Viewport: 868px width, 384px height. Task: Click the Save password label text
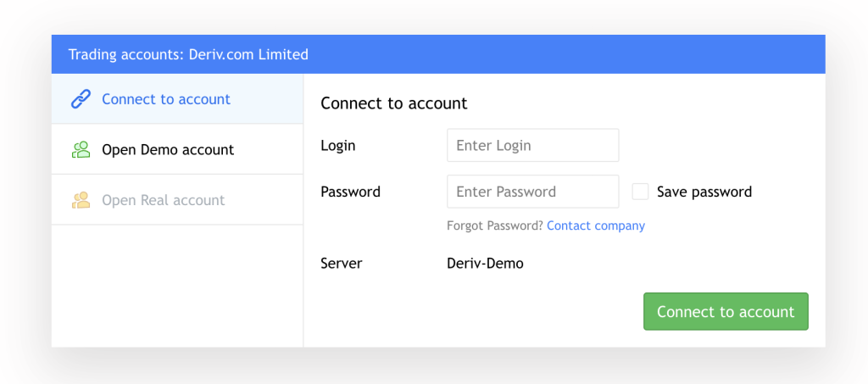[x=704, y=192]
